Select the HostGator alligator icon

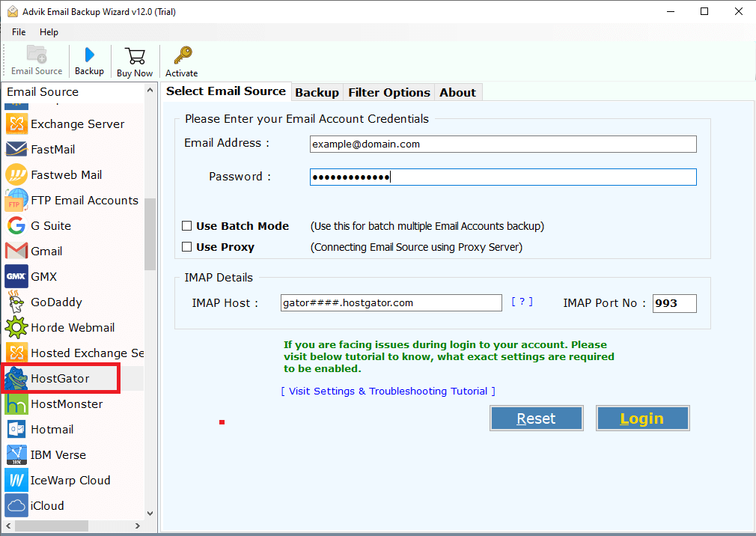pyautogui.click(x=16, y=378)
